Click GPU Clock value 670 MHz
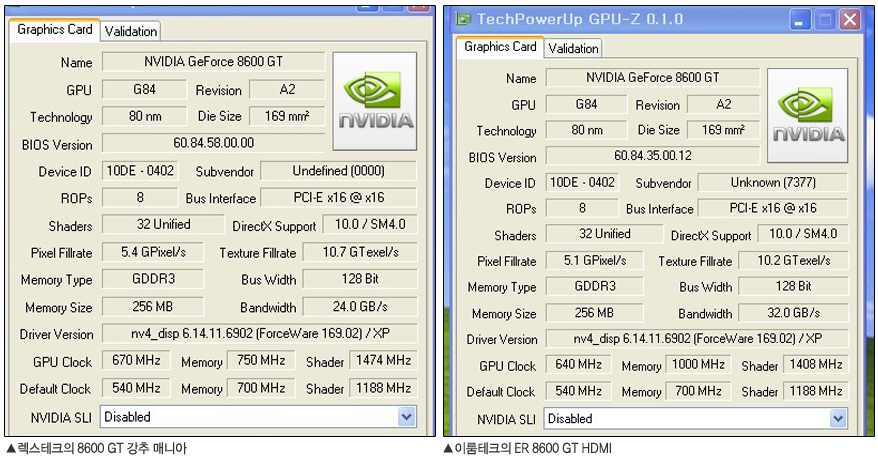Viewport: 878px width, 461px height. pyautogui.click(x=136, y=360)
